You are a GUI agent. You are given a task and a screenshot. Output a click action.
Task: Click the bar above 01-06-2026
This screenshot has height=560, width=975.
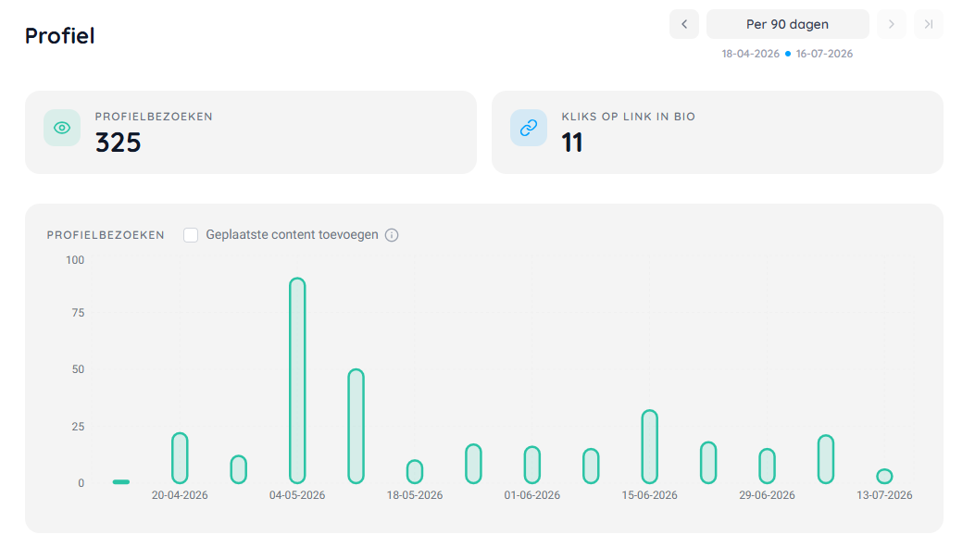pyautogui.click(x=532, y=465)
